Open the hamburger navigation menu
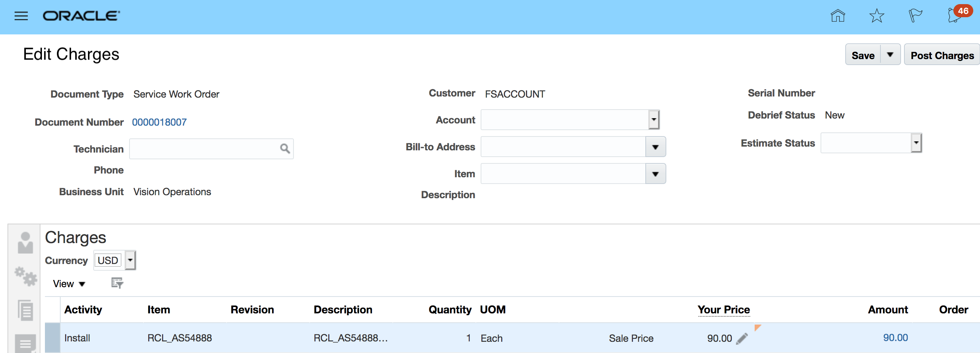This screenshot has height=353, width=980. point(21,16)
